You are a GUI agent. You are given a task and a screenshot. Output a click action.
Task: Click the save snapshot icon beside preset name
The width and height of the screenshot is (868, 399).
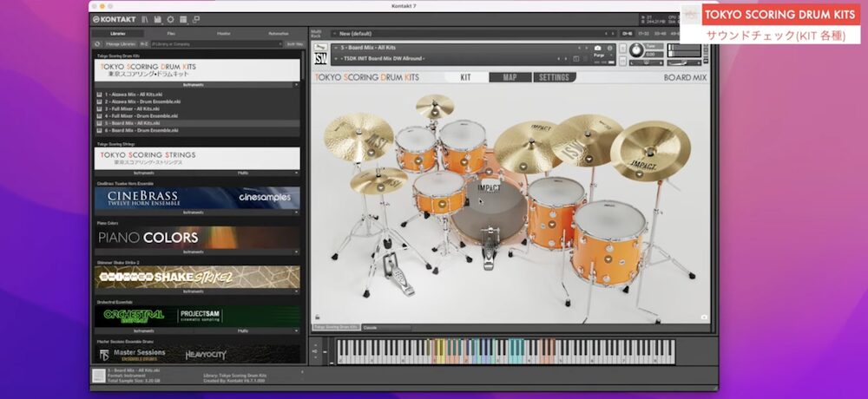[576, 59]
